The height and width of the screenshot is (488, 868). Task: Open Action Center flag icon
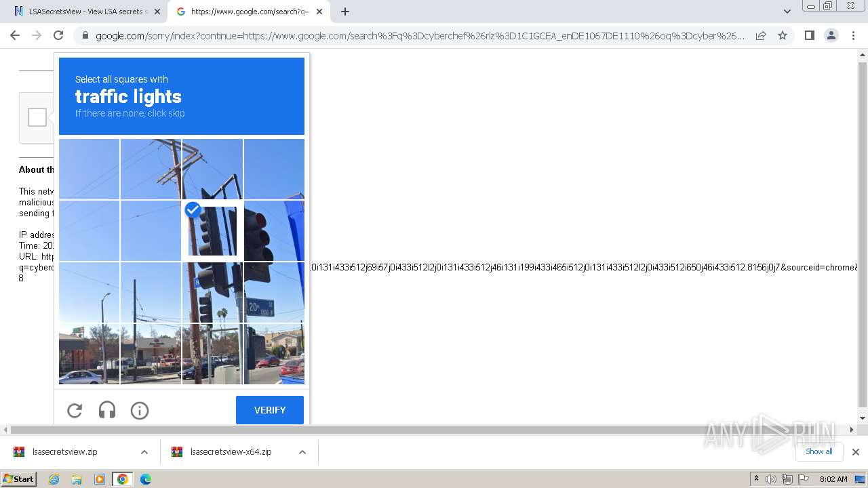804,479
